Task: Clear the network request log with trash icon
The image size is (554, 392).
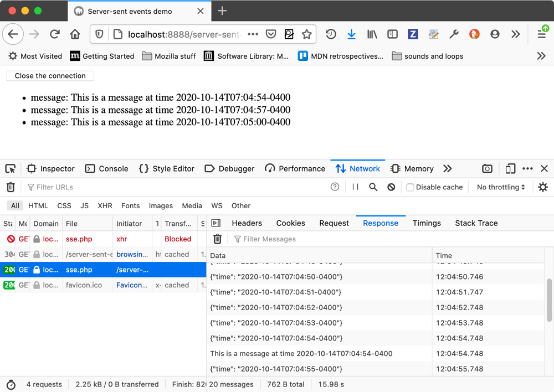Action: 11,187
